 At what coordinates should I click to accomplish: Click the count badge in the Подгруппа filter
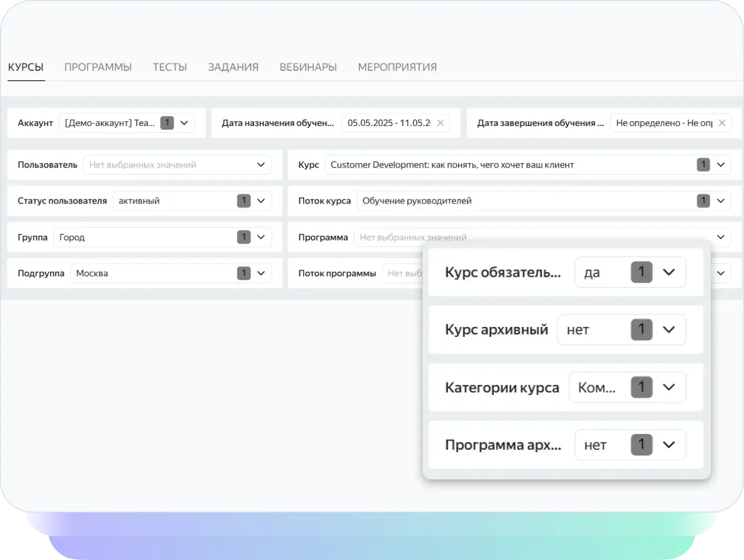tap(244, 273)
